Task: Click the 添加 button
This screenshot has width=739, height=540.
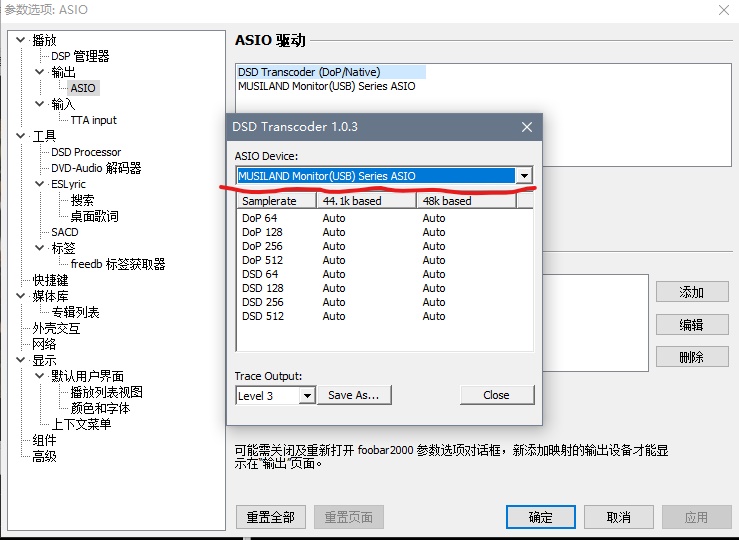Action: (x=691, y=292)
